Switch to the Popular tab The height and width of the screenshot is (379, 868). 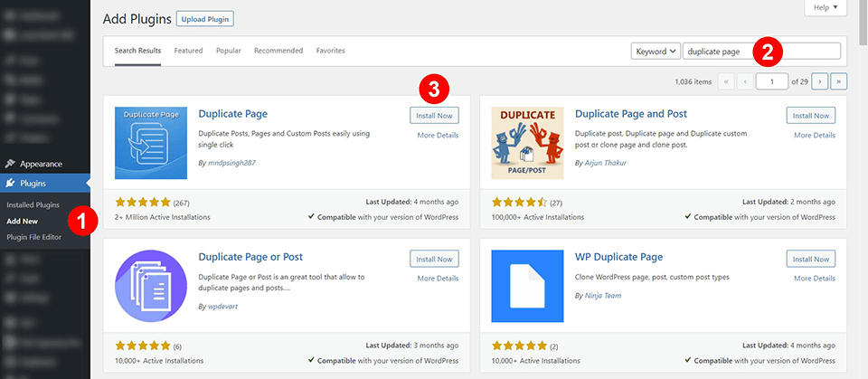(x=228, y=51)
